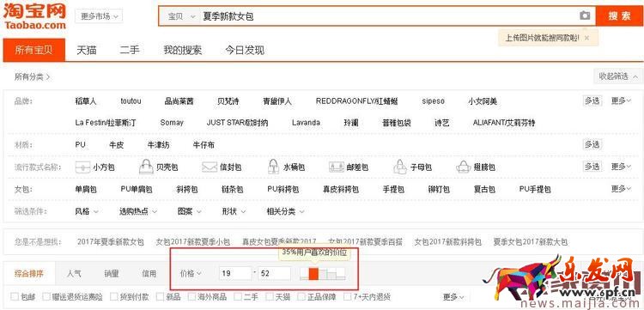Open the 图案 filter dropdown
Viewport: 644px width, 310px height.
[190, 211]
